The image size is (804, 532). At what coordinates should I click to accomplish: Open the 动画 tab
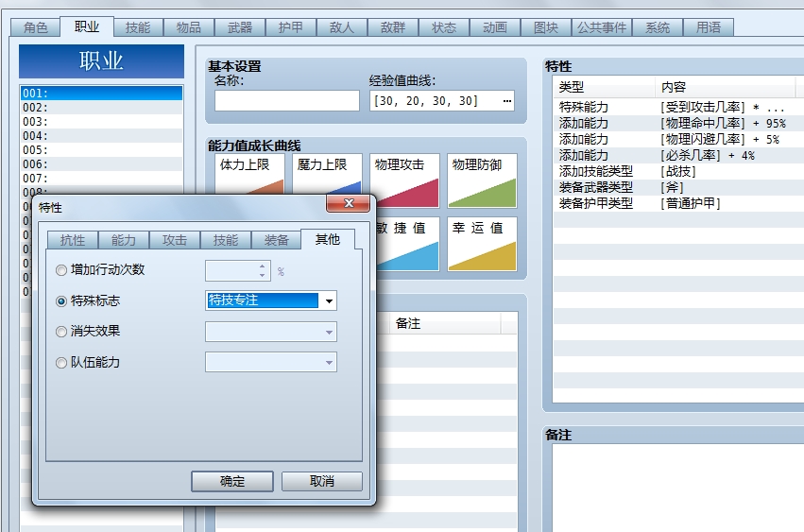tap(495, 27)
